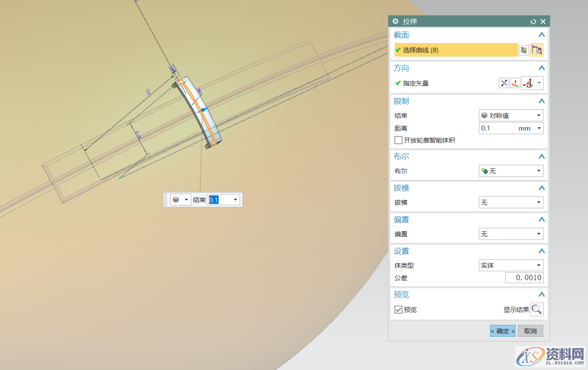
Task: Click the reset icon in the 拉伸 title bar
Action: click(x=533, y=22)
